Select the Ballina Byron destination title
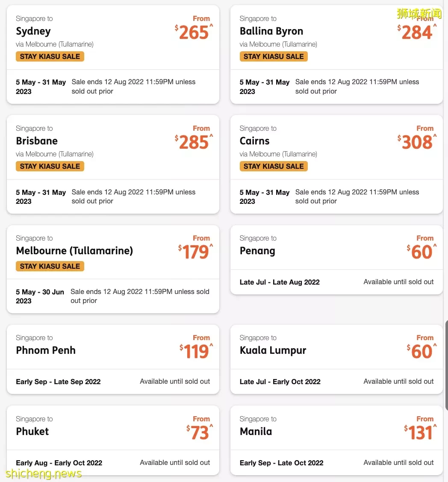 pos(271,31)
